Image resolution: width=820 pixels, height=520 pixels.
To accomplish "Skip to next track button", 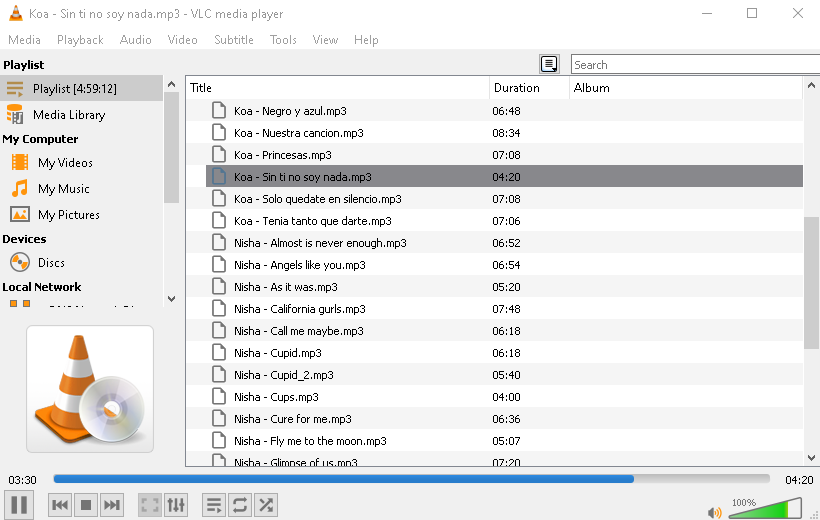I will (111, 505).
